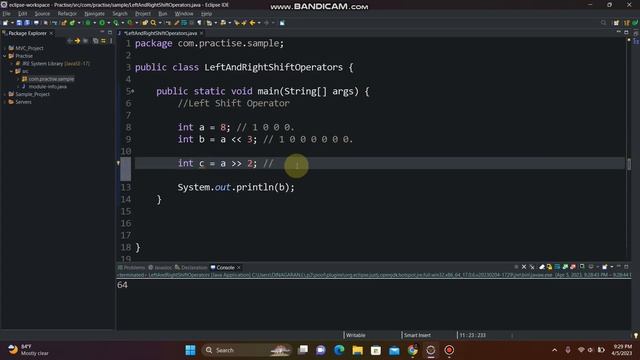
Task: Click Clear Console eraser icon
Action: point(542,267)
